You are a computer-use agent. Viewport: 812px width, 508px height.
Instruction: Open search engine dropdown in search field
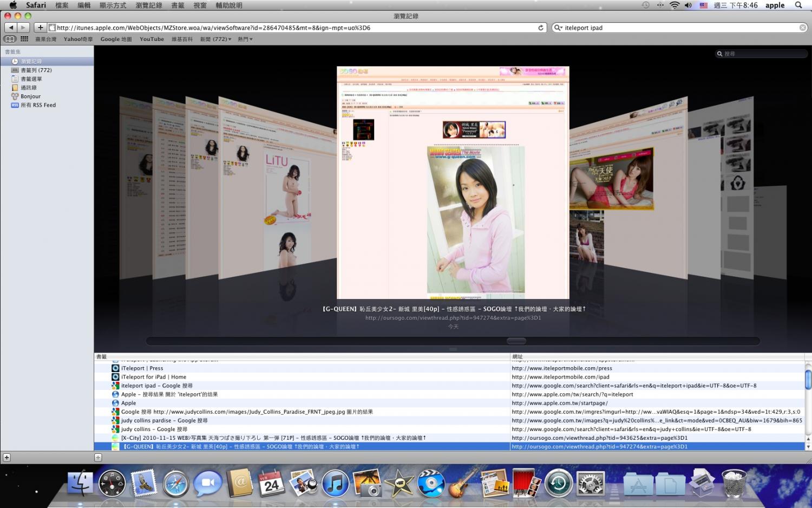click(558, 28)
